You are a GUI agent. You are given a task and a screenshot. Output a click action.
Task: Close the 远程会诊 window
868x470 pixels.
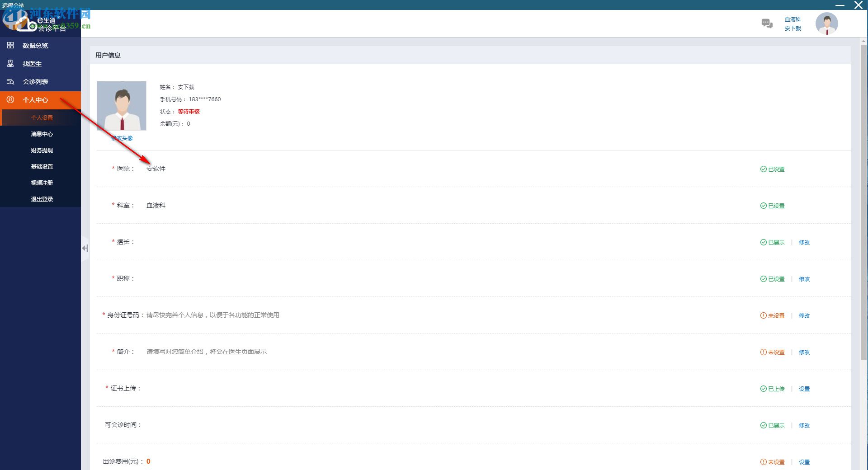pos(858,5)
